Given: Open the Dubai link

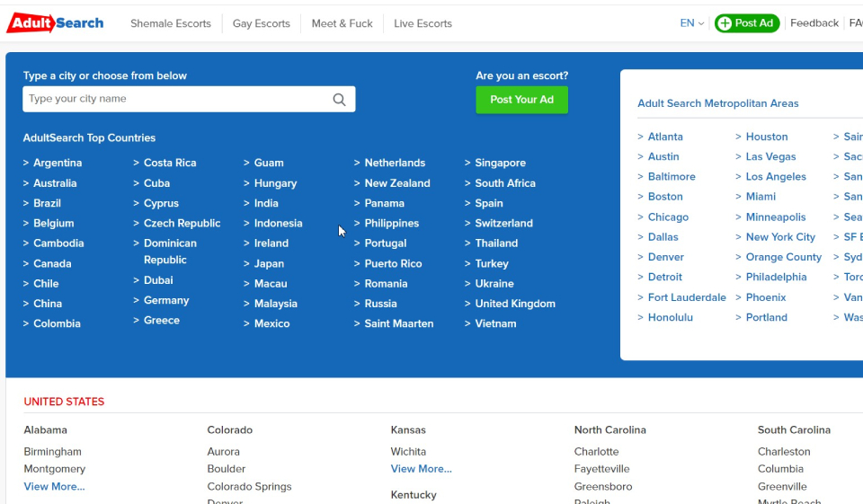Looking at the screenshot, I should click(158, 280).
